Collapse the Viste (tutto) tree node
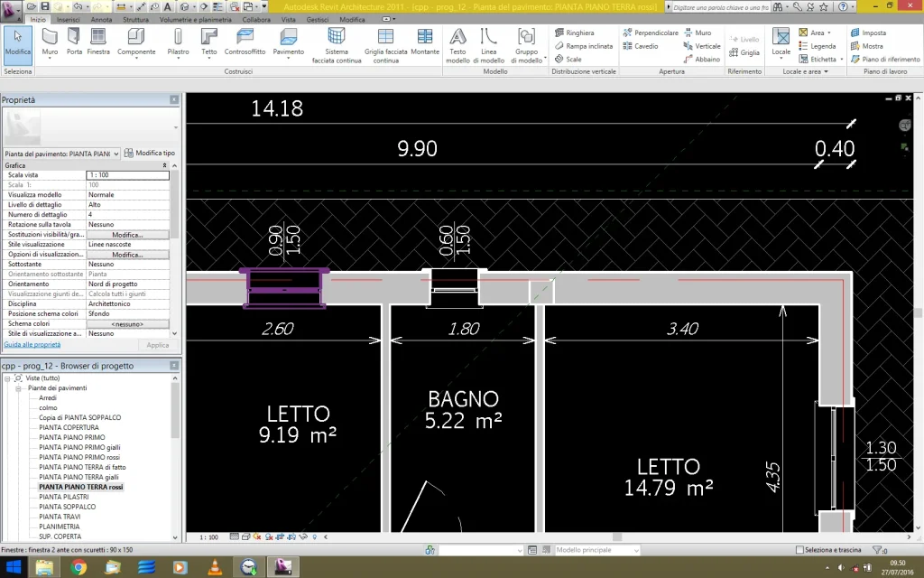The image size is (924, 578). (x=7, y=378)
